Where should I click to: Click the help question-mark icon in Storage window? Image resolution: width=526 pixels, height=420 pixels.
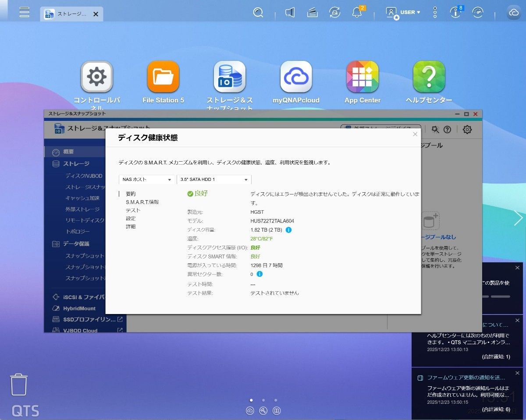pyautogui.click(x=447, y=130)
